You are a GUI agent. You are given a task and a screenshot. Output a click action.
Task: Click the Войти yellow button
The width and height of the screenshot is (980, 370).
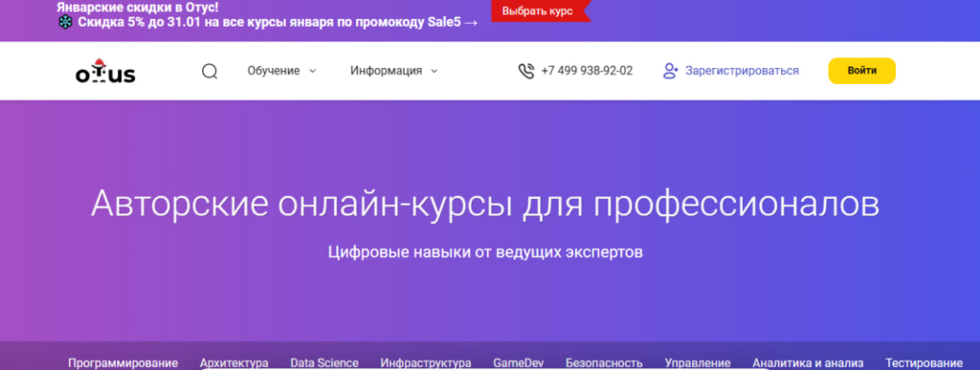862,71
